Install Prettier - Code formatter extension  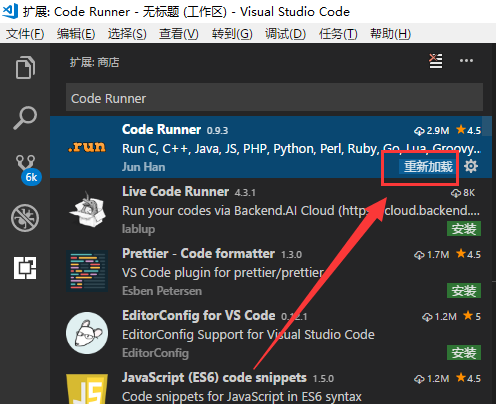tap(464, 291)
